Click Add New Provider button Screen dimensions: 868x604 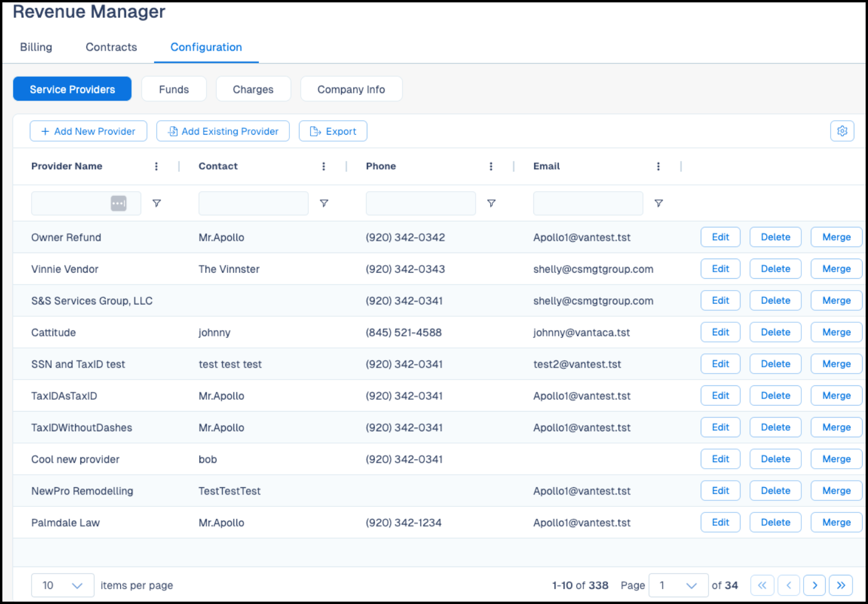pos(88,131)
